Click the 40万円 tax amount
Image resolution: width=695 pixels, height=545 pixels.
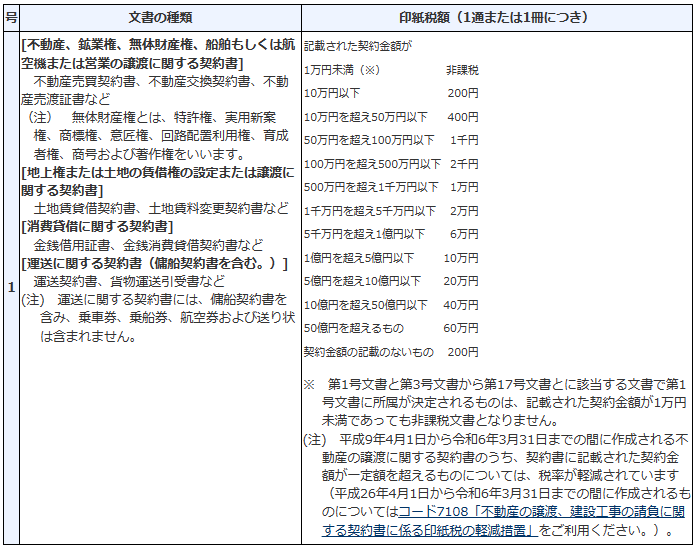click(x=461, y=305)
